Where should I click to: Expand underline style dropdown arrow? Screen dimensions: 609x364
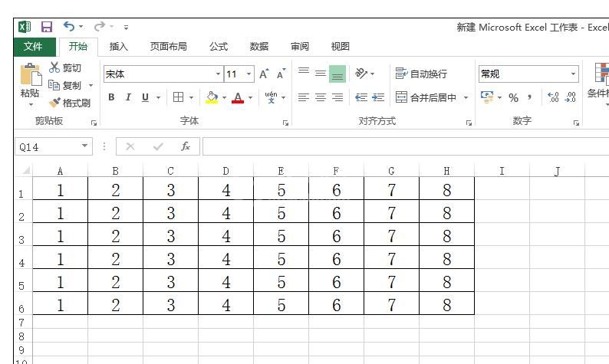158,97
